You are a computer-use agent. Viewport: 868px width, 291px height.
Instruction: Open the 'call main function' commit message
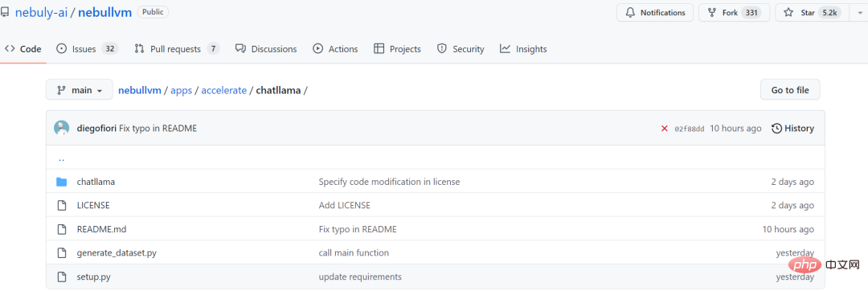tap(354, 253)
